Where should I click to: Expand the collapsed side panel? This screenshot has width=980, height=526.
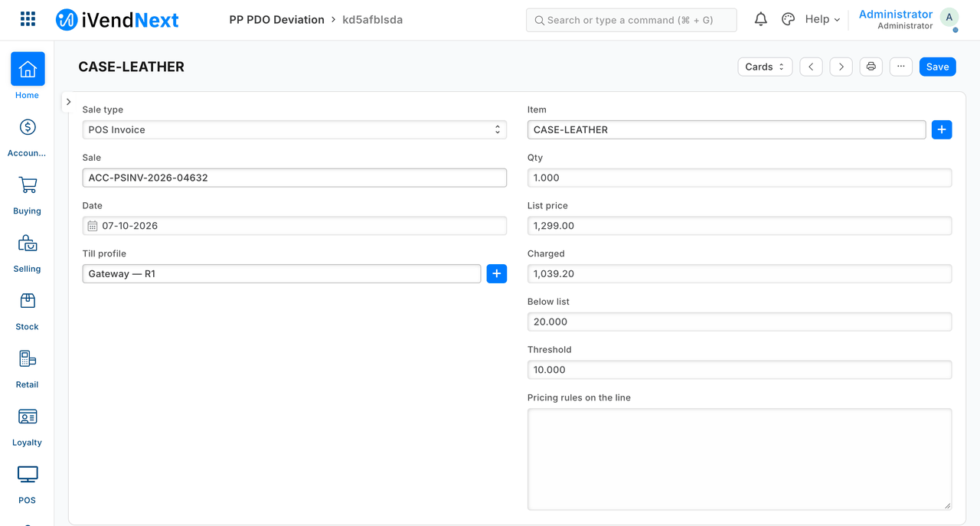pyautogui.click(x=68, y=102)
